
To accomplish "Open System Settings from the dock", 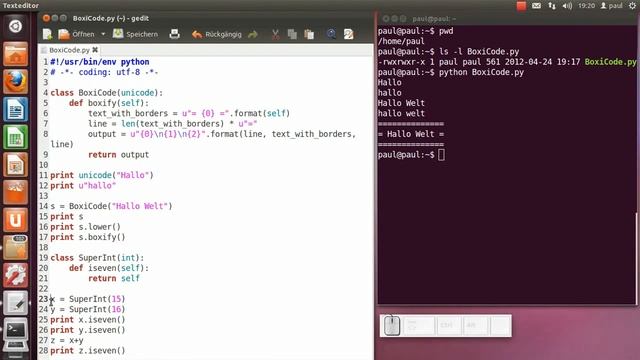I will (16, 275).
